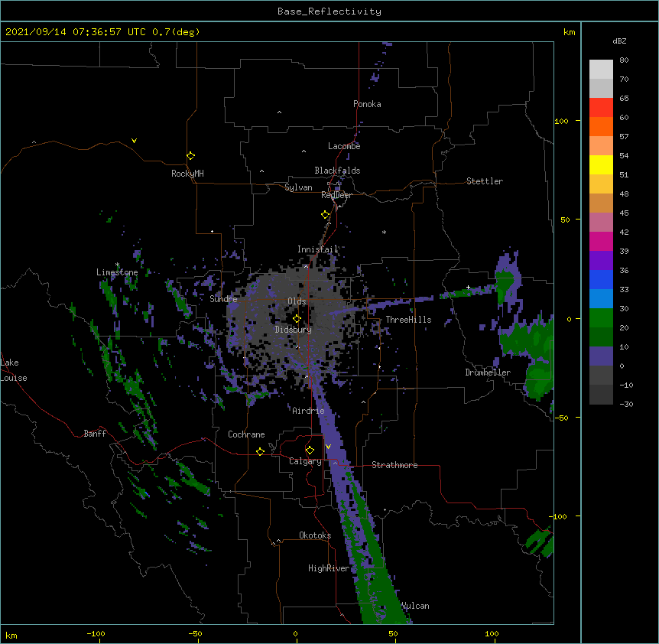This screenshot has width=659, height=644.
Task: Click the HighRiver town label
Action: click(x=329, y=568)
